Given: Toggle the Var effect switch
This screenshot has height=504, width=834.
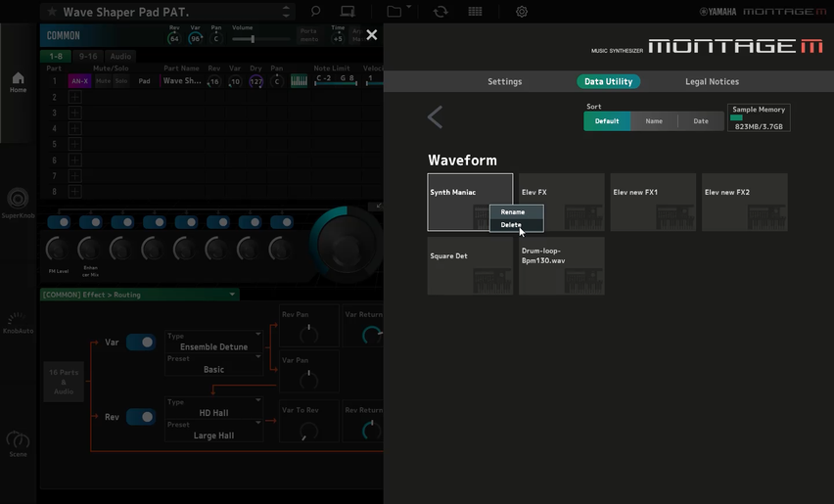Looking at the screenshot, I should [x=140, y=343].
